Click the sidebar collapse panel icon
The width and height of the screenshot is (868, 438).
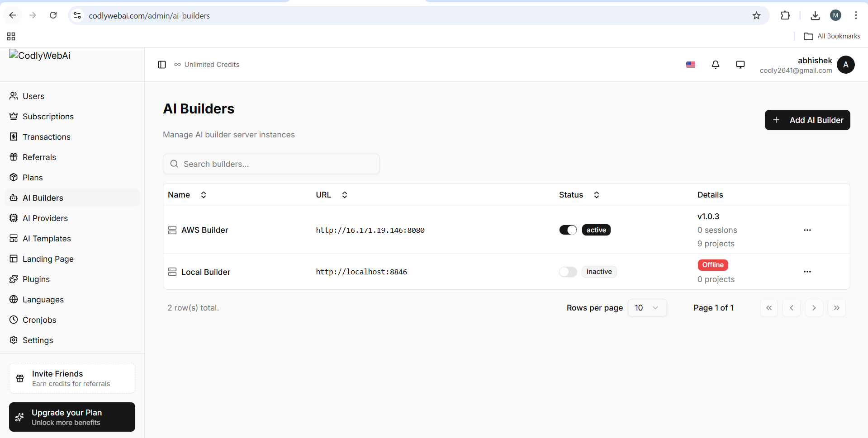(162, 65)
